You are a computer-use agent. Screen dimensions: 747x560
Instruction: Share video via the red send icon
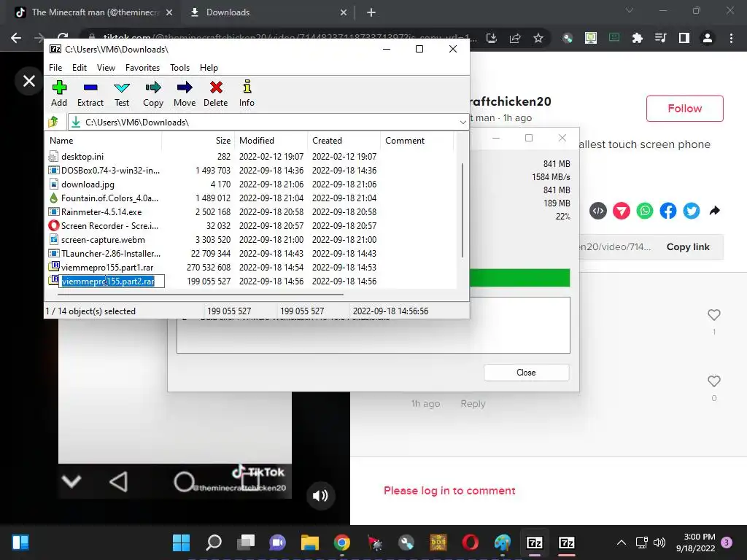click(x=622, y=211)
